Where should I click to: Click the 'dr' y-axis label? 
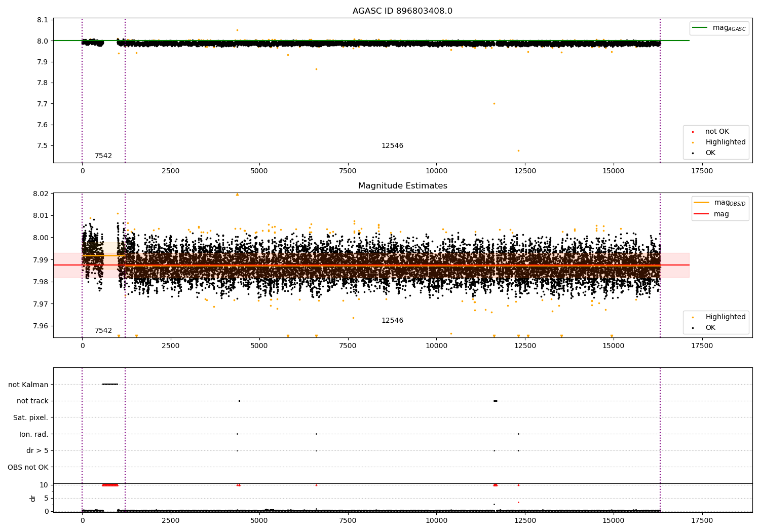tap(33, 498)
